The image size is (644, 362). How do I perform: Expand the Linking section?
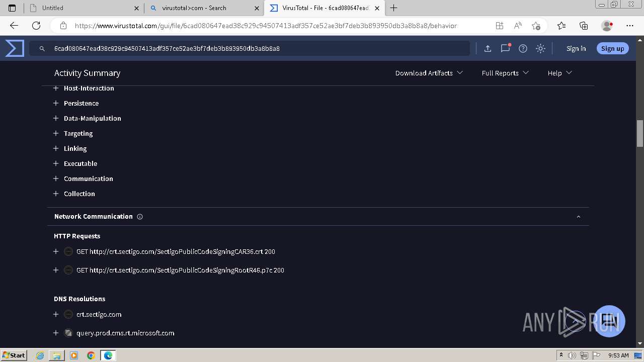56,148
